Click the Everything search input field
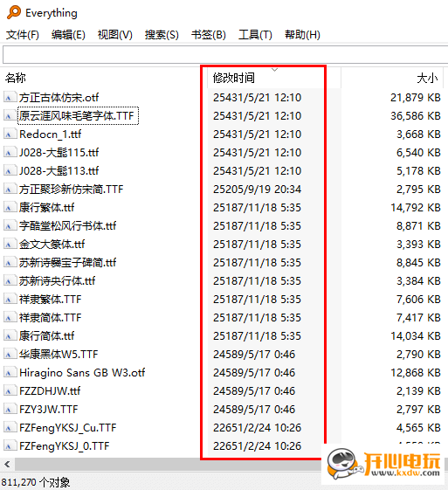The height and width of the screenshot is (490, 448). pyautogui.click(x=225, y=55)
